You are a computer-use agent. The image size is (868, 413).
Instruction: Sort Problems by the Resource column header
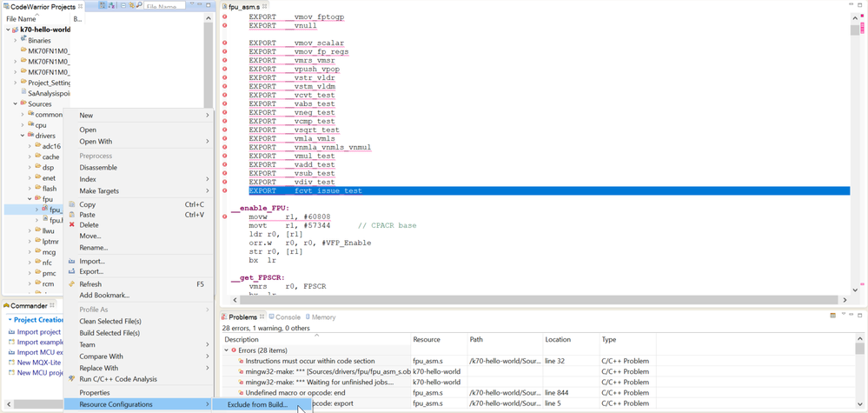click(x=439, y=339)
